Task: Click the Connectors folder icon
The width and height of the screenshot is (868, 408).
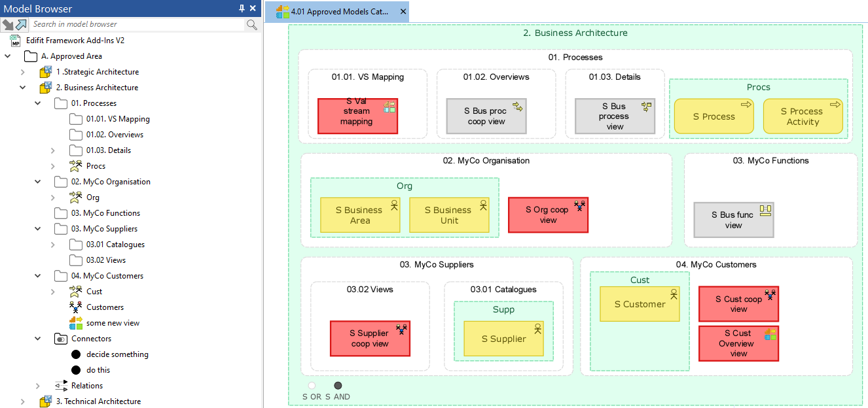Action: [60, 339]
